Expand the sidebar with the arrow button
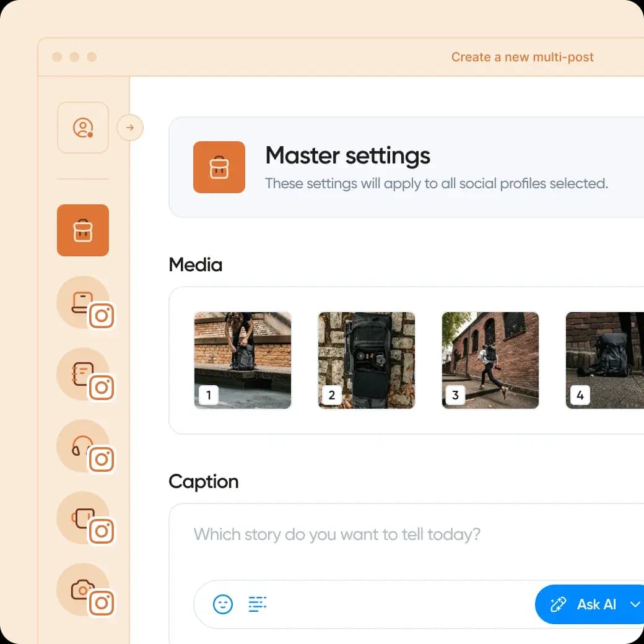Viewport: 644px width, 644px height. pyautogui.click(x=130, y=128)
